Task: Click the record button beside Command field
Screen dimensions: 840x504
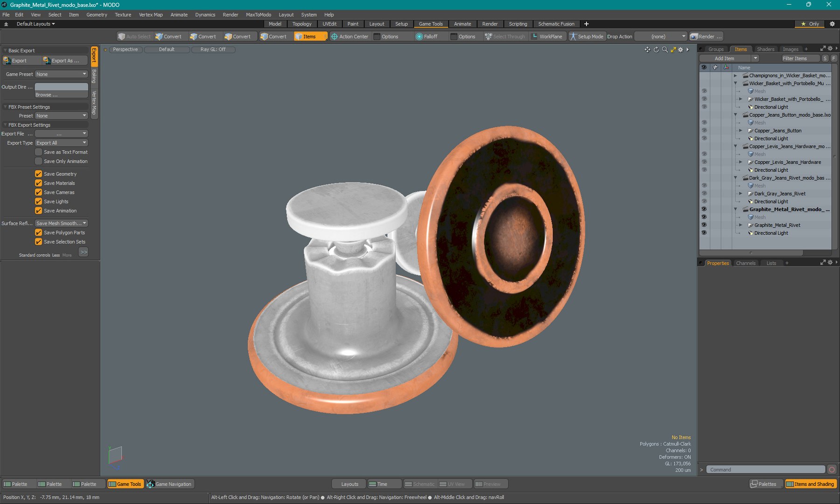Action: [832, 469]
